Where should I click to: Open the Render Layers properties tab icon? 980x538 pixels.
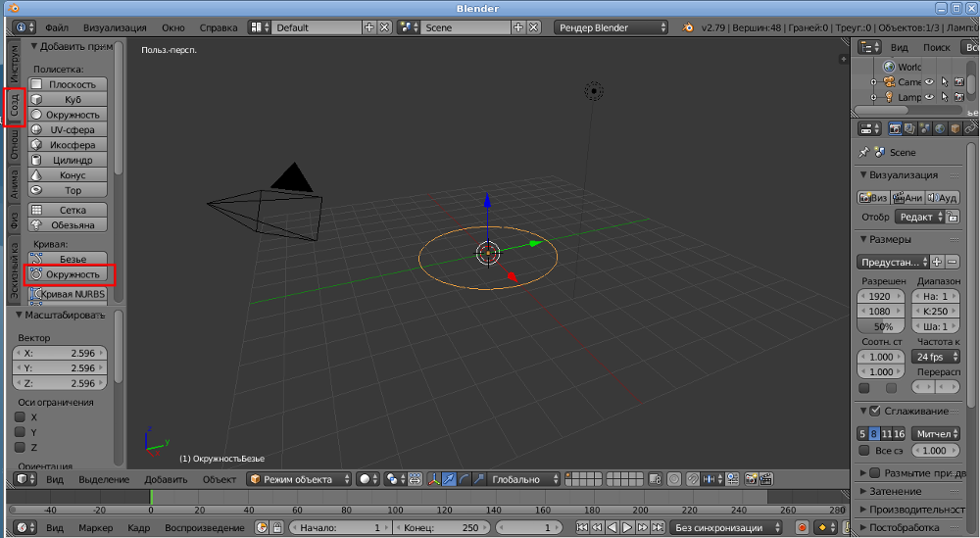click(x=909, y=128)
